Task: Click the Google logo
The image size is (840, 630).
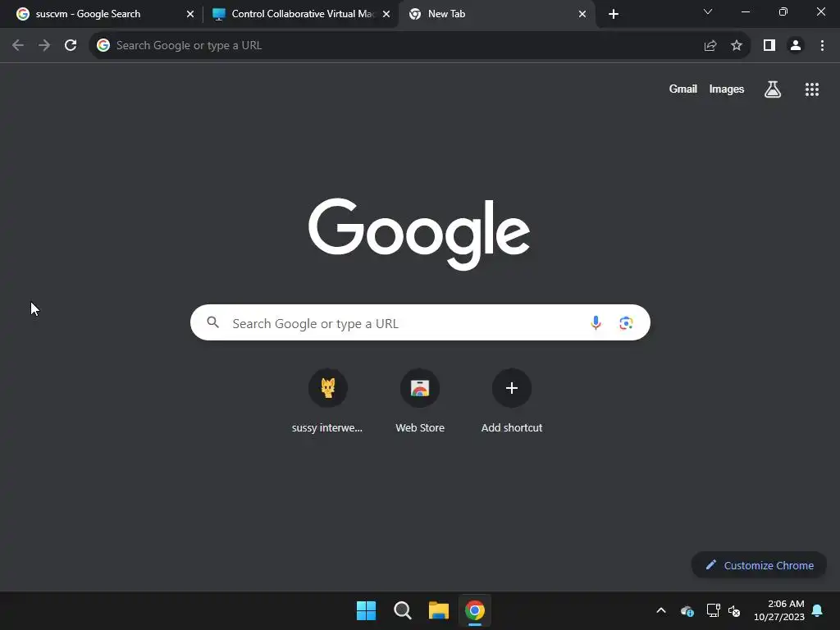Action: (419, 234)
